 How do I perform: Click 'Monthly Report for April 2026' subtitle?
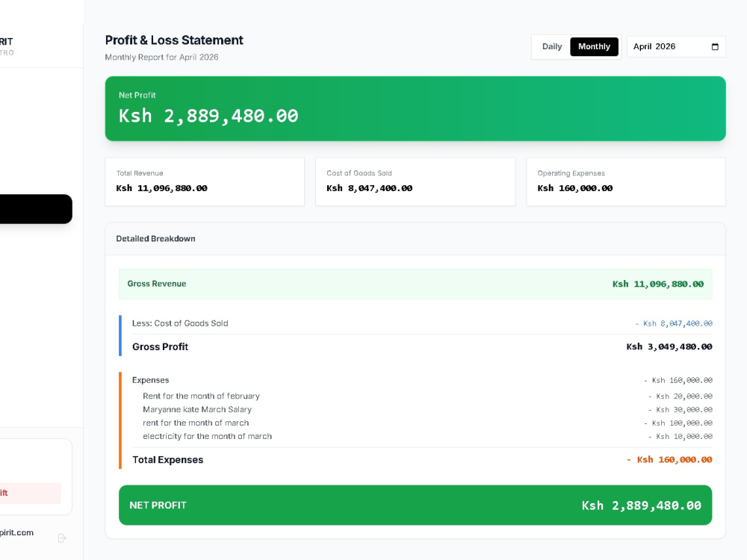tap(161, 57)
